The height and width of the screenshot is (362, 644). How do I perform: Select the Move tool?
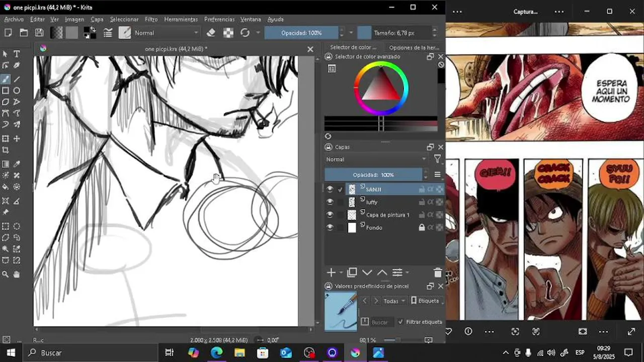(17, 138)
